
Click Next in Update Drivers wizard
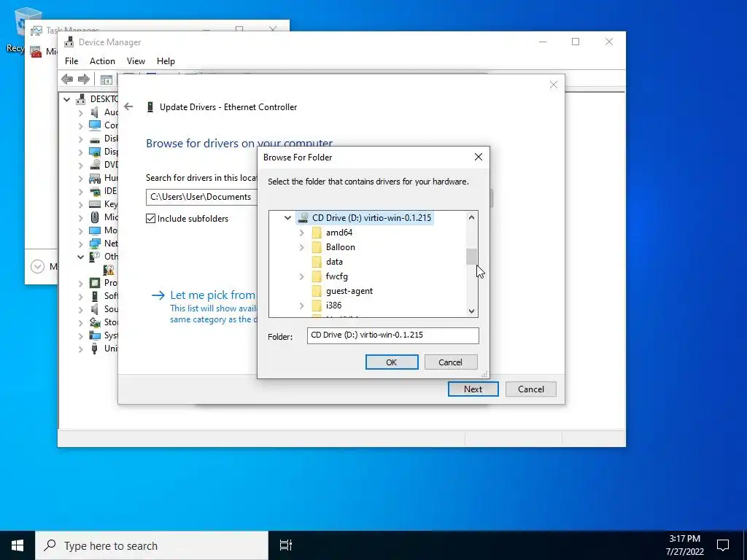473,389
